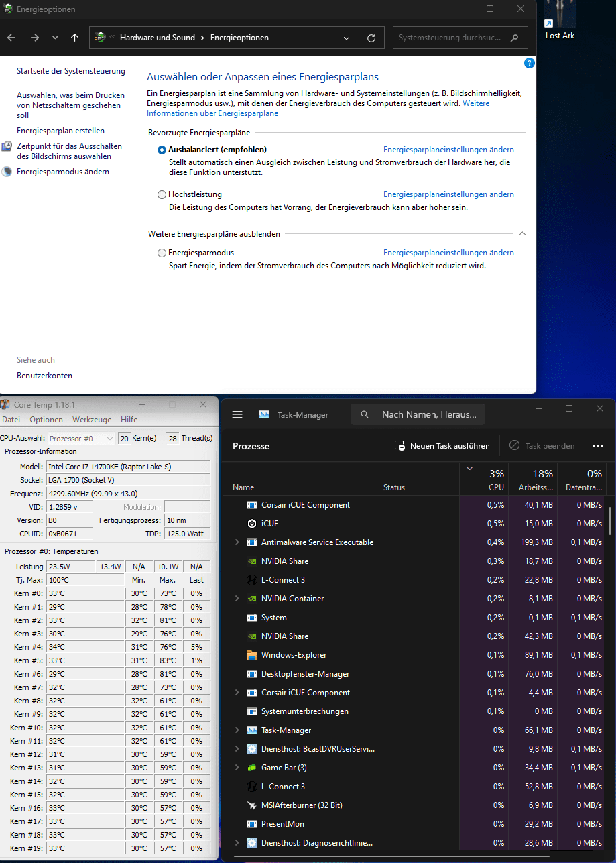Refresh the Energieoptionen address bar
Screen dimensions: 616x863
click(x=371, y=38)
